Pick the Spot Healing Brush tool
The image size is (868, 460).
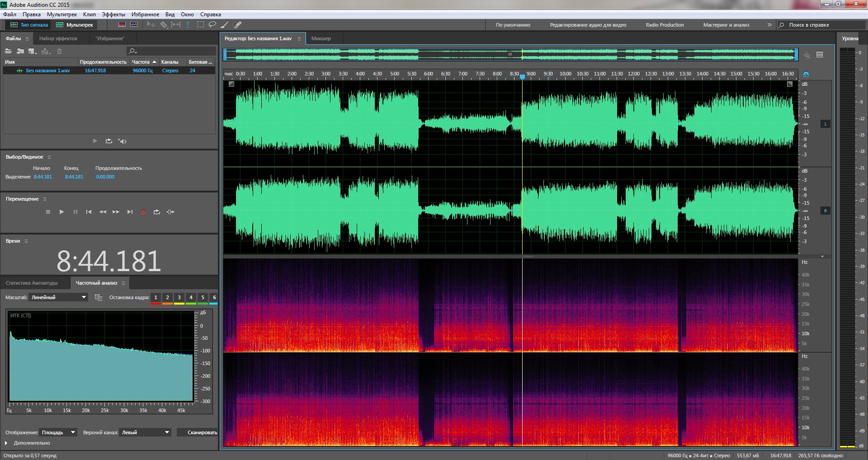point(237,24)
